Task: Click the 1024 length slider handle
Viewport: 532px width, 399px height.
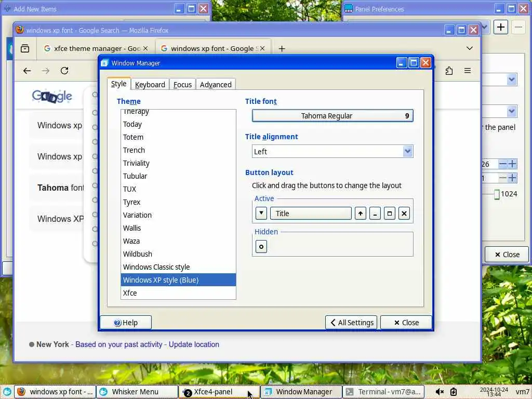Action: click(497, 194)
